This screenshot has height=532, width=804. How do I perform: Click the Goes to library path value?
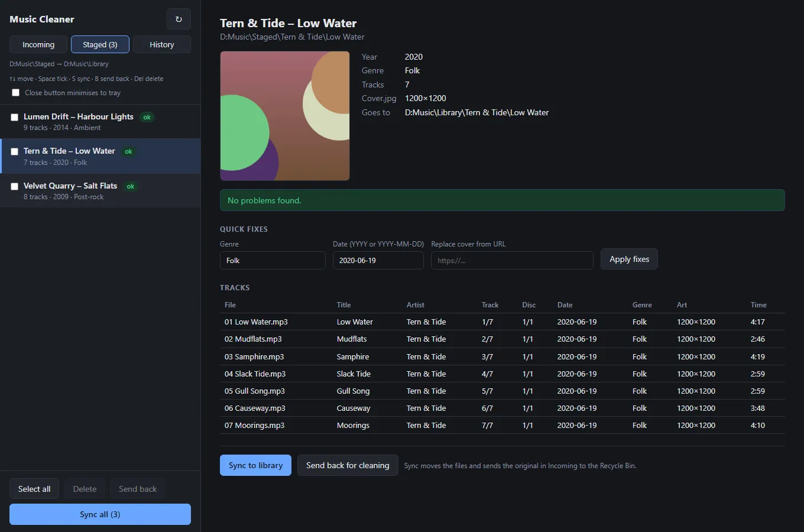(x=476, y=112)
